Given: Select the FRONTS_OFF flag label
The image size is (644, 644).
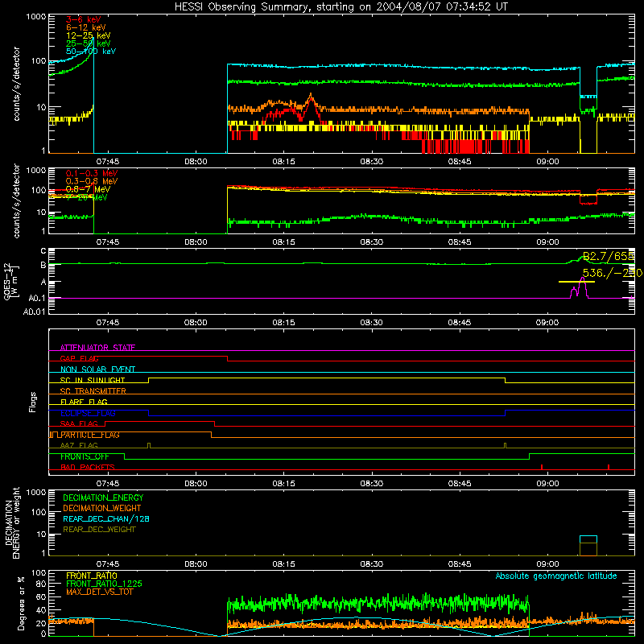Looking at the screenshot, I should 85,456.
